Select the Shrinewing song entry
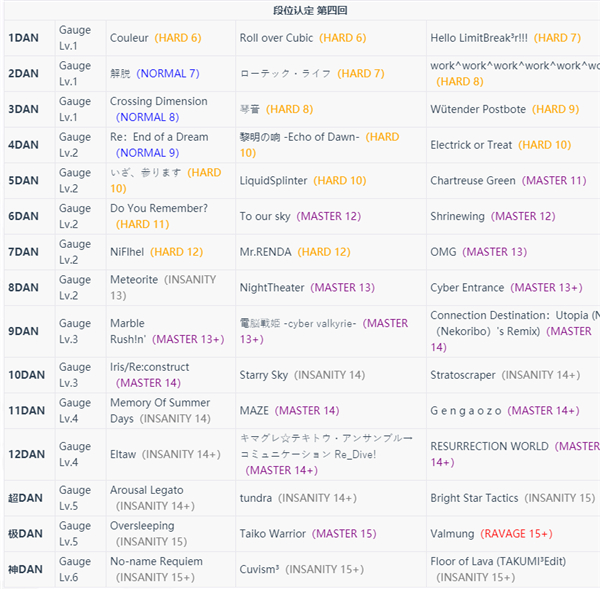 coord(457,216)
